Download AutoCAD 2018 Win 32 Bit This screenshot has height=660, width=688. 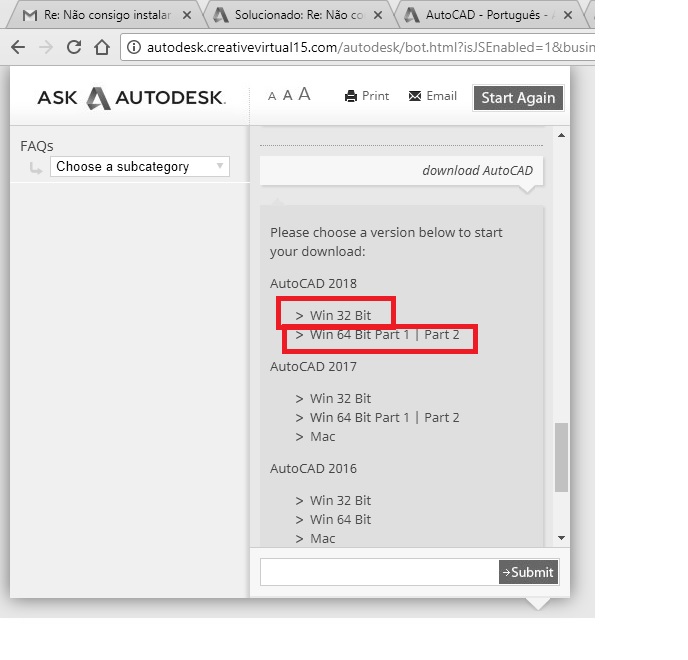pyautogui.click(x=340, y=316)
